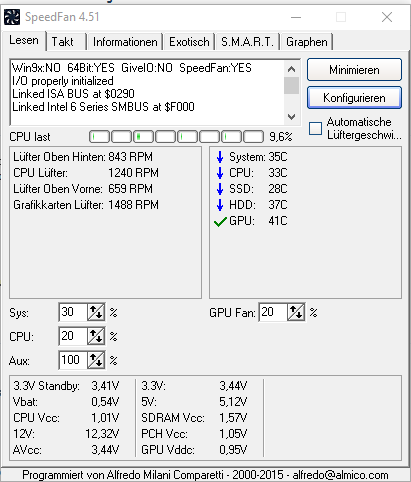Click the log scrollbar thumb
The height and width of the screenshot is (482, 411).
pyautogui.click(x=291, y=86)
